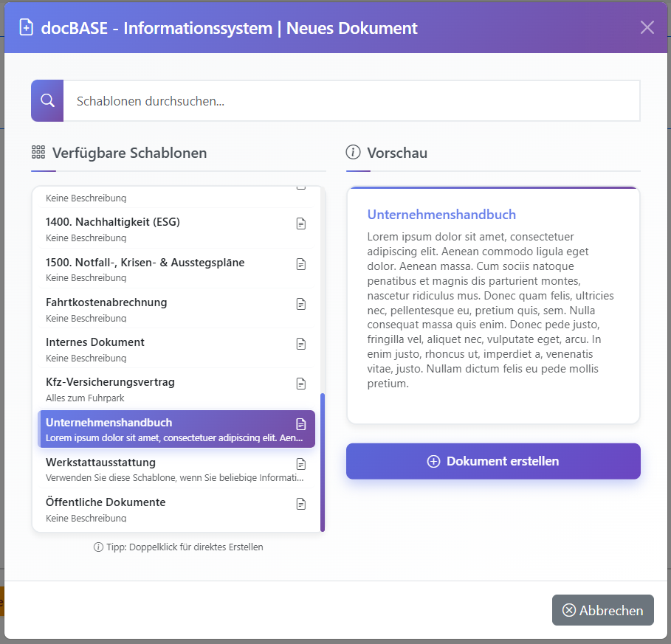Click document icon next to Fahrtkostenabrechnung
This screenshot has width=671, height=644.
300,304
